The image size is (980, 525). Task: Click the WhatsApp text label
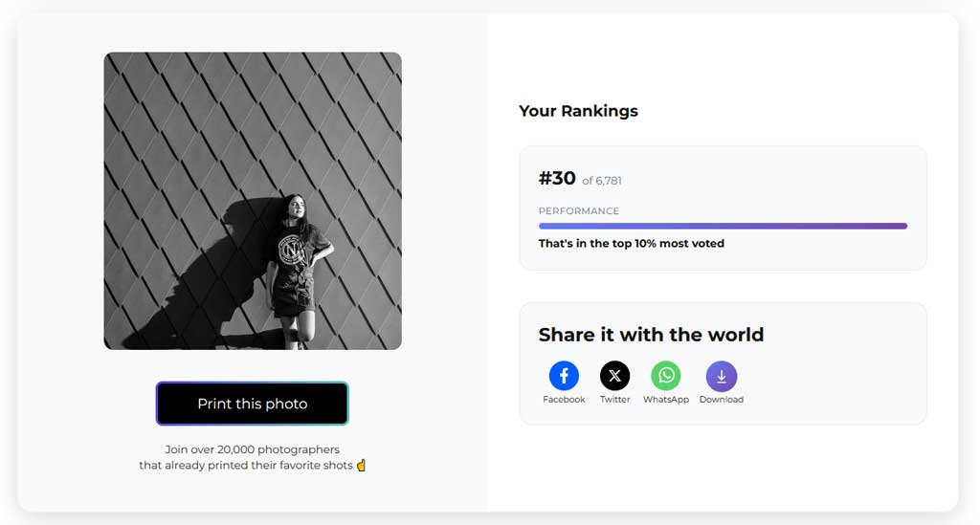pos(666,400)
